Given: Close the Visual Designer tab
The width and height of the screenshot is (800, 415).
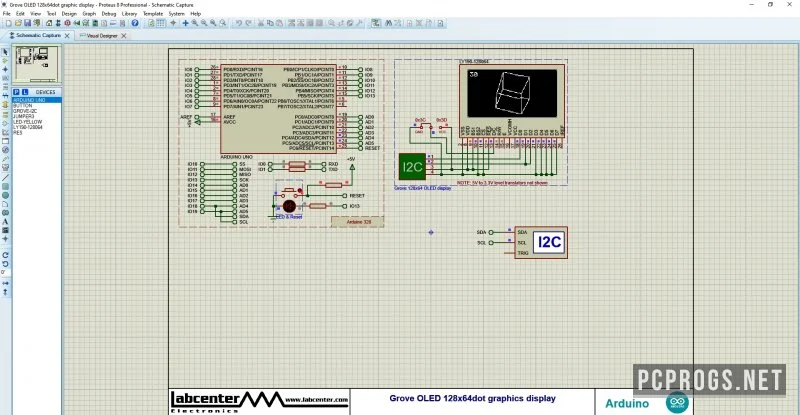Looking at the screenshot, I should (123, 36).
